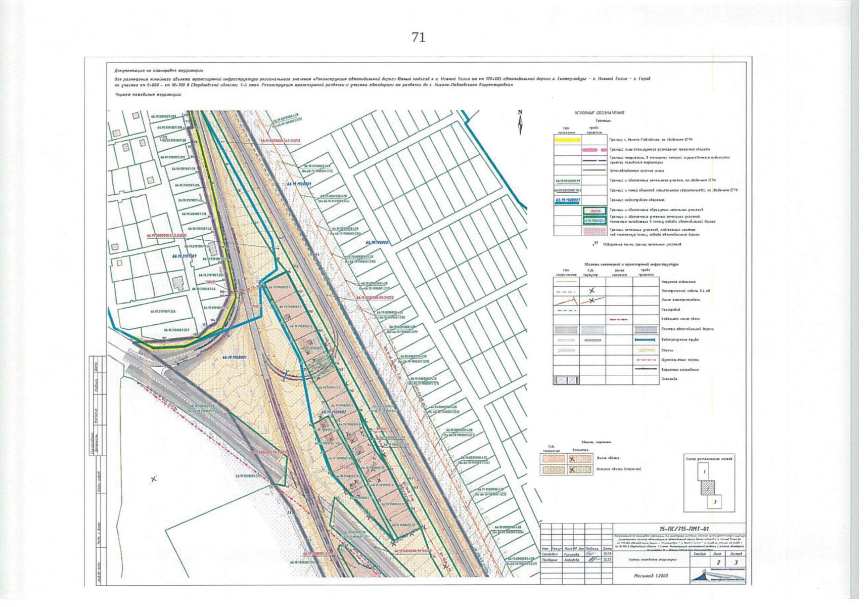868x607 pixels.
Task: Click the yellow boundary line legend swatch
Action: point(567,140)
